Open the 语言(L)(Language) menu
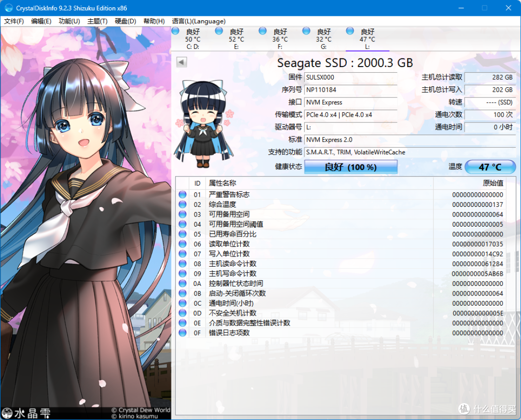 [x=199, y=21]
